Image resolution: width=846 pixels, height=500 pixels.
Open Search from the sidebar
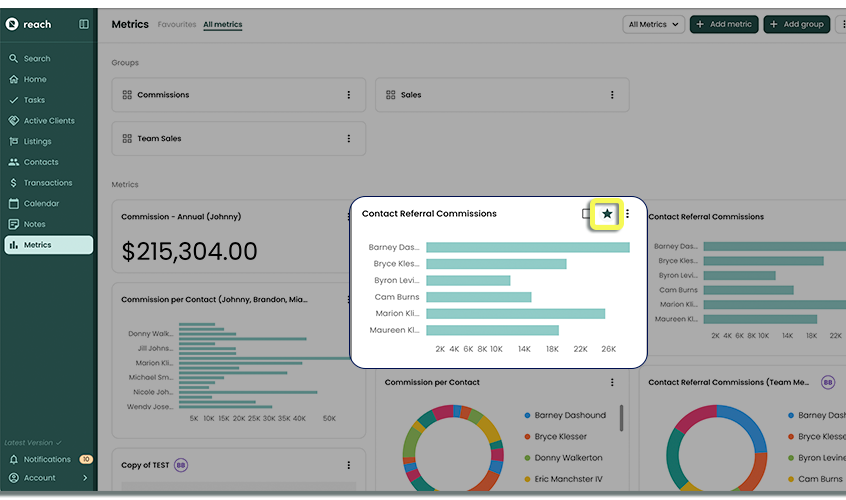(x=37, y=59)
